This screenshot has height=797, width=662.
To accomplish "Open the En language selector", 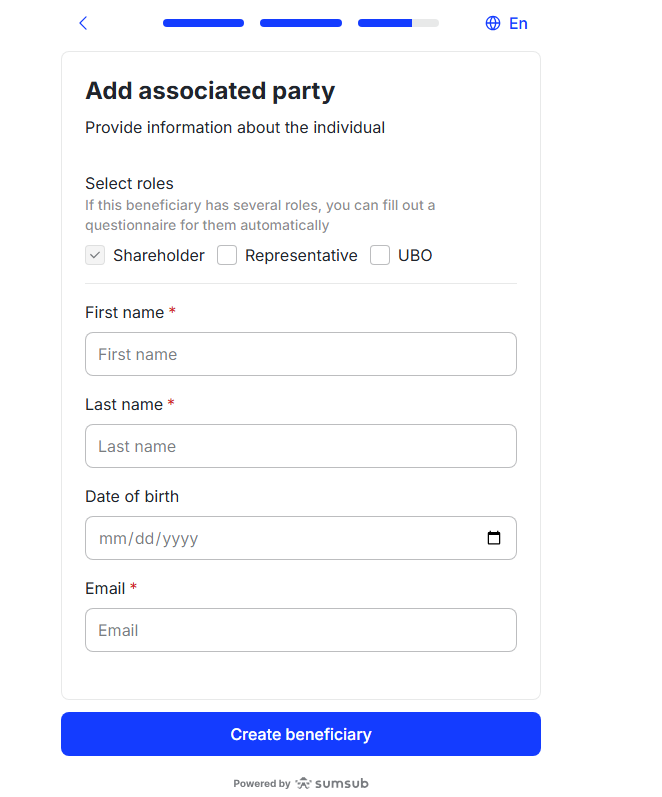I will pos(518,23).
